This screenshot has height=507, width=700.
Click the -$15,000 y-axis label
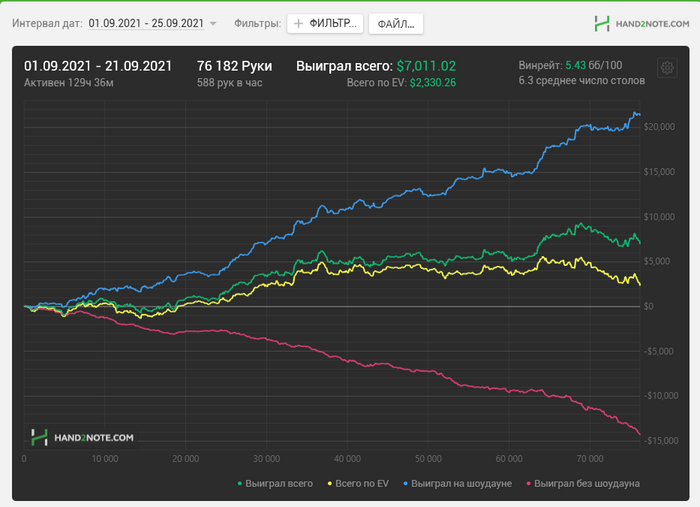661,441
